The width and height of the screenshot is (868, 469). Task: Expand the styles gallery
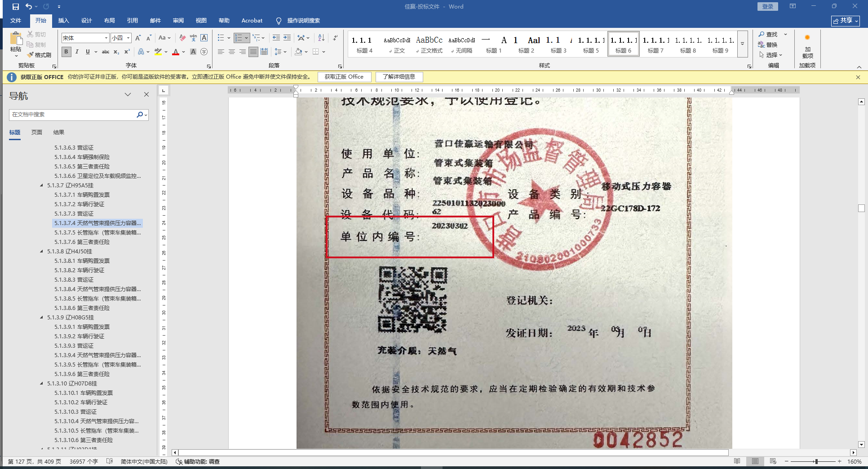pyautogui.click(x=743, y=44)
